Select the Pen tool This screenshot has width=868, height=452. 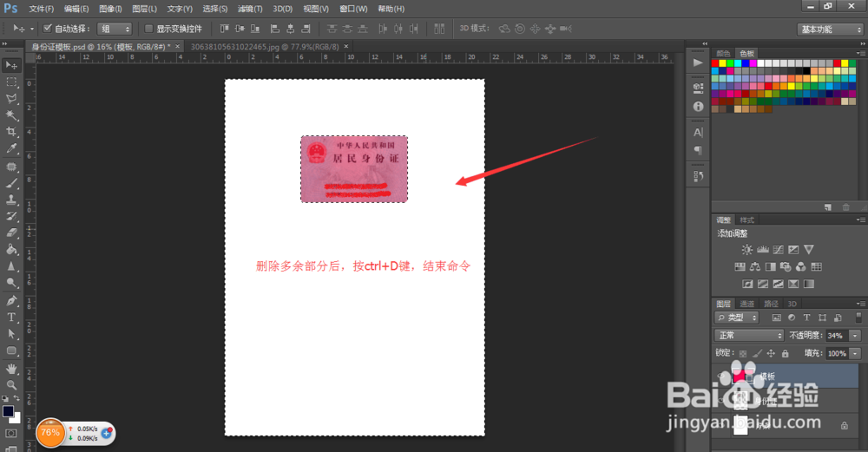click(11, 301)
